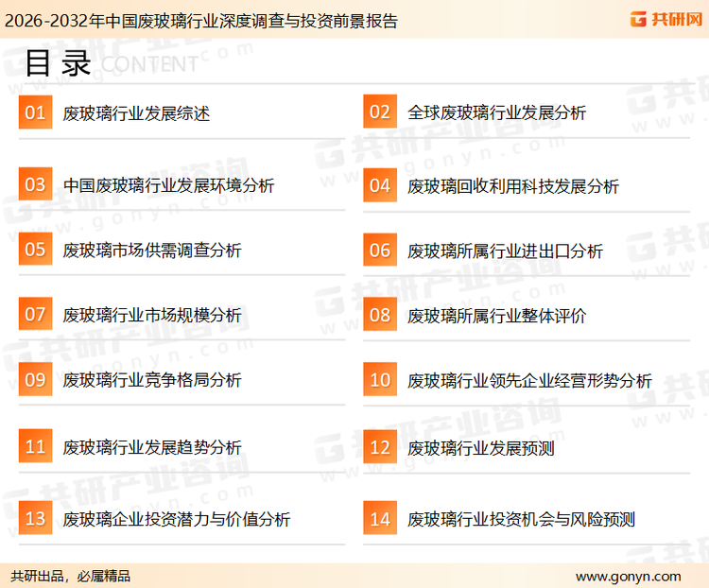Click the orange 07 number badge
709x588 pixels.
click(35, 314)
